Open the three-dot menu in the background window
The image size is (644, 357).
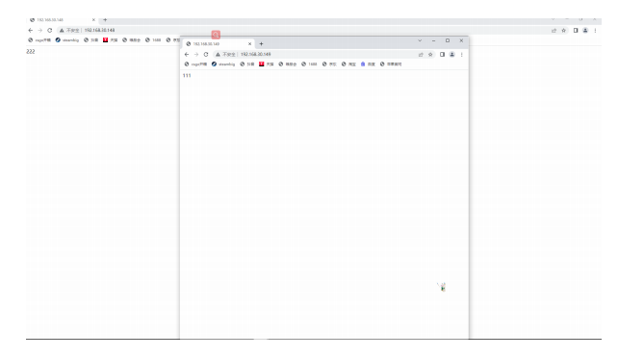click(x=595, y=31)
